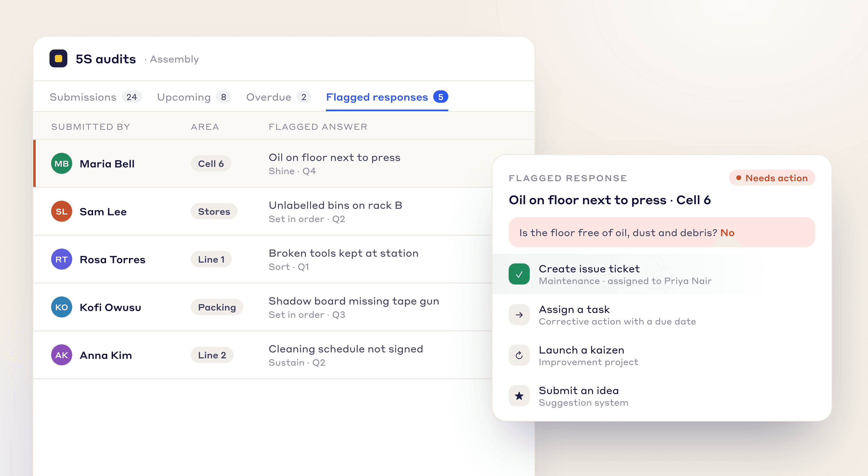Click the arrow icon for Assign a task
Image resolution: width=868 pixels, height=476 pixels.
point(519,315)
